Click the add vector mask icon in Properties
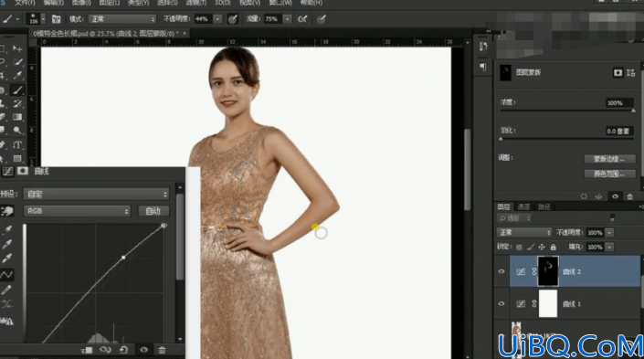The height and width of the screenshot is (359, 644). [631, 73]
